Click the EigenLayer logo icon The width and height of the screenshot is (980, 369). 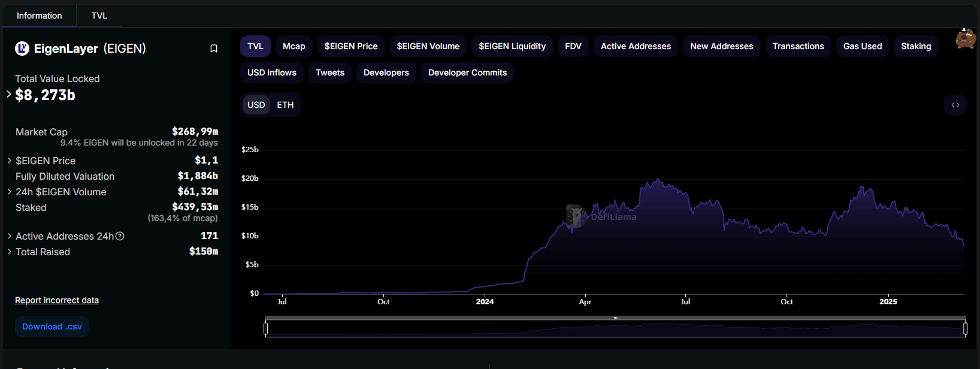22,49
